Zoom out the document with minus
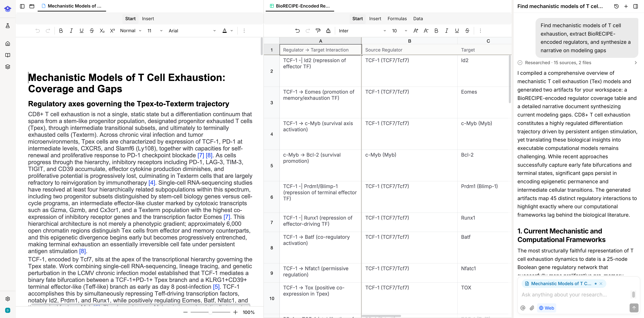This screenshot has height=318, width=644. (x=185, y=312)
